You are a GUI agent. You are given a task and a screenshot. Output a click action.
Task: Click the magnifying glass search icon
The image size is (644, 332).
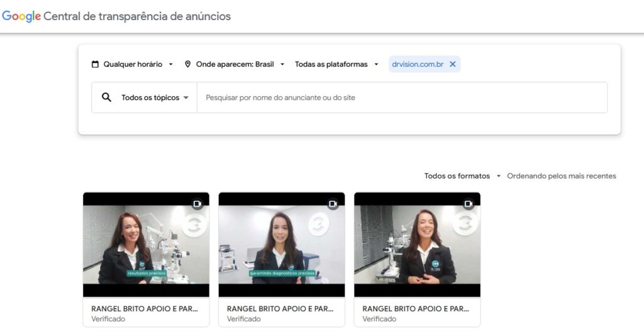106,97
